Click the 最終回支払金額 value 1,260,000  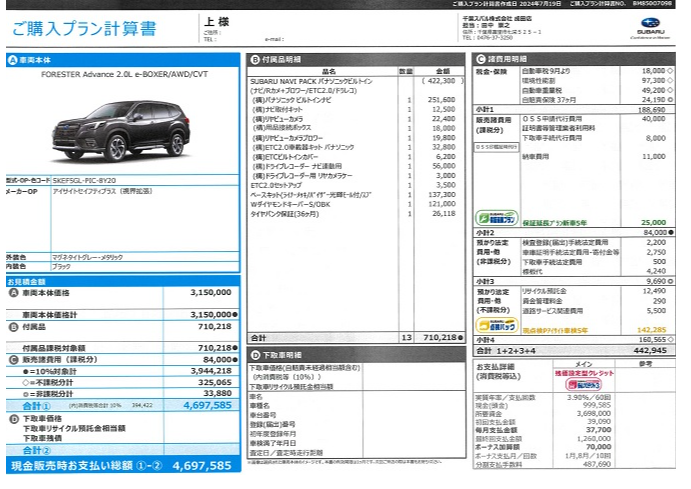(594, 439)
